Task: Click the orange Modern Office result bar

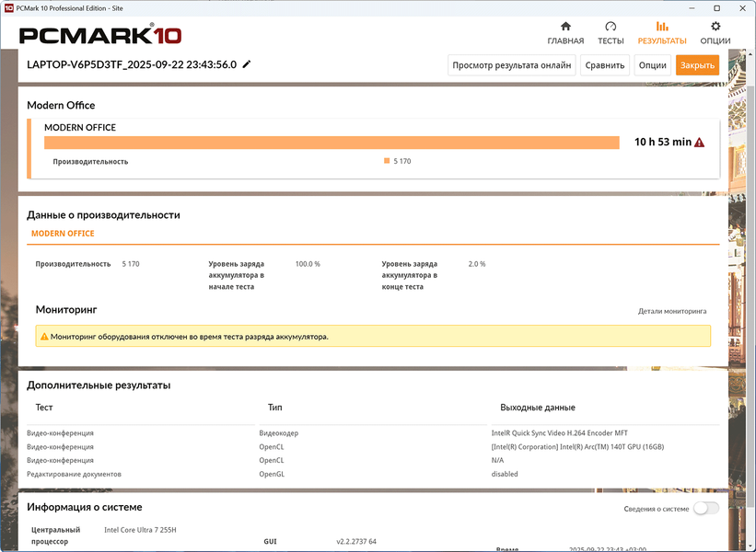Action: [x=331, y=143]
